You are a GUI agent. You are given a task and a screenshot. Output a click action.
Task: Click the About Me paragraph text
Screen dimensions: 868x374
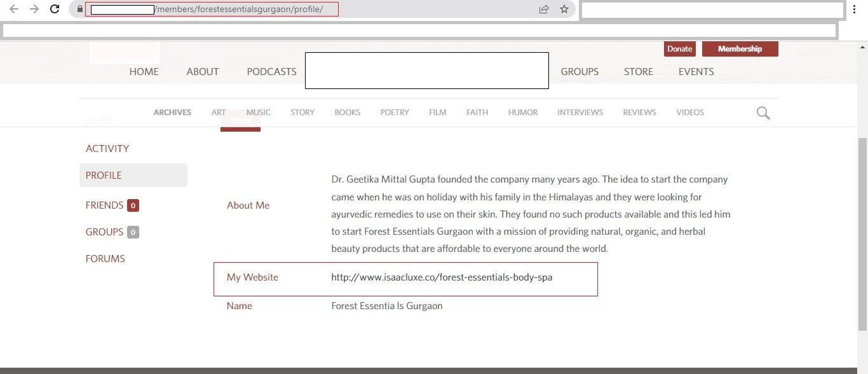531,214
